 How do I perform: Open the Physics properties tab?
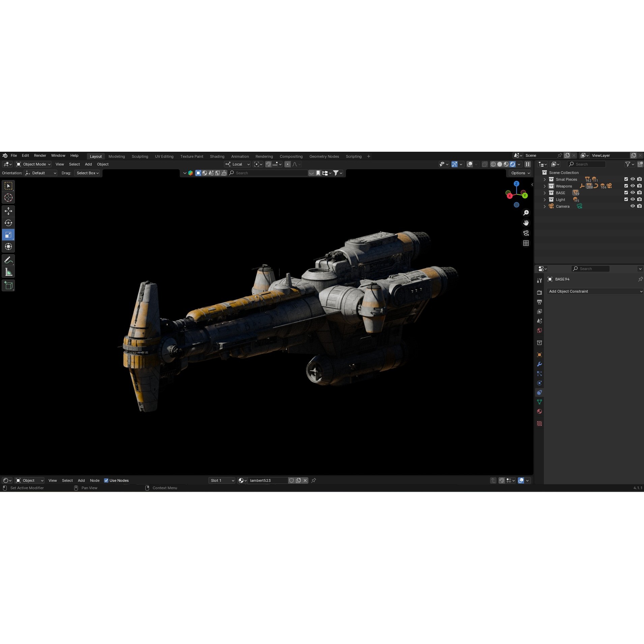point(539,383)
